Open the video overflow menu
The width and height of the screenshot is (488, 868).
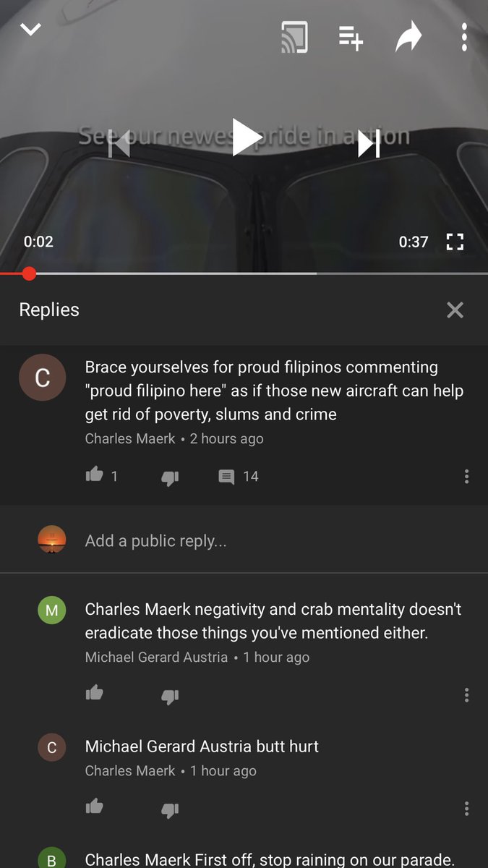click(464, 37)
